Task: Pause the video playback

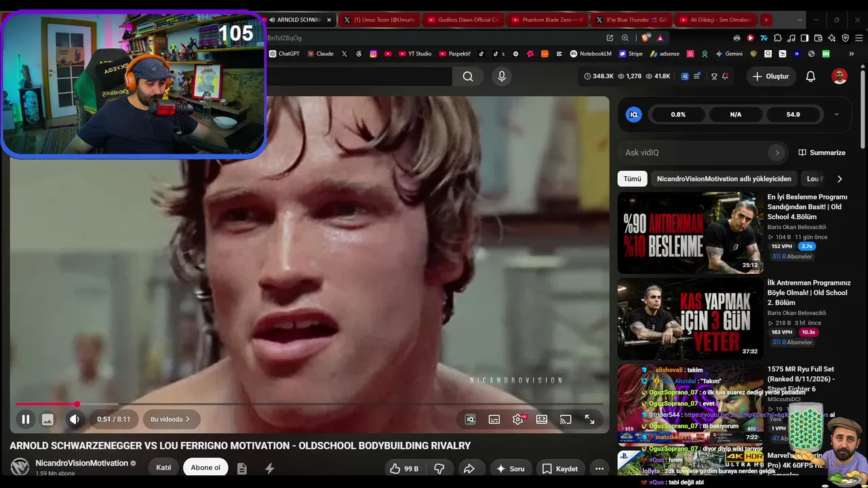Action: [x=25, y=420]
